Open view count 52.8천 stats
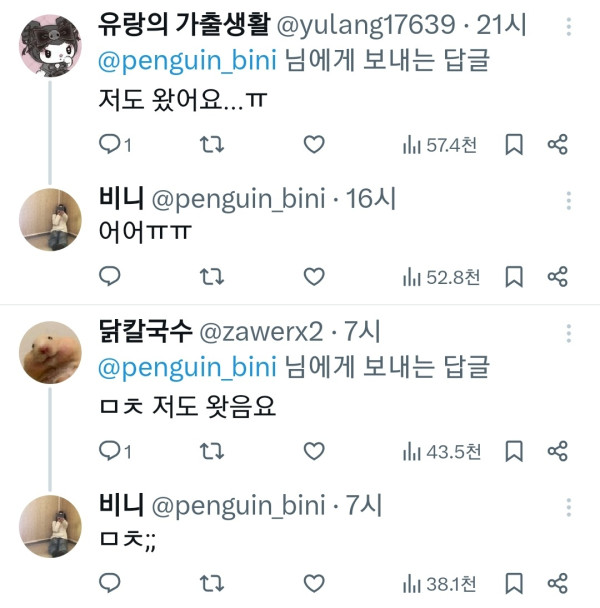This screenshot has height=608, width=600. (x=440, y=276)
